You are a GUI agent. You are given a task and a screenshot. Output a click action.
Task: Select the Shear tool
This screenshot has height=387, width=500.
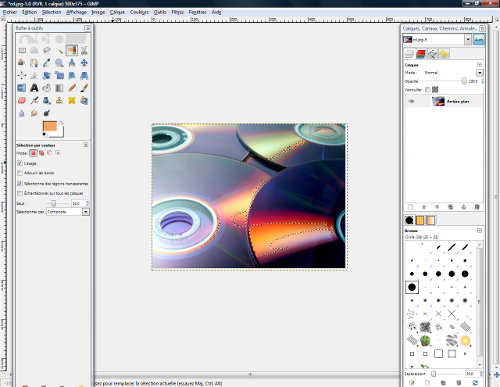[x=72, y=75]
